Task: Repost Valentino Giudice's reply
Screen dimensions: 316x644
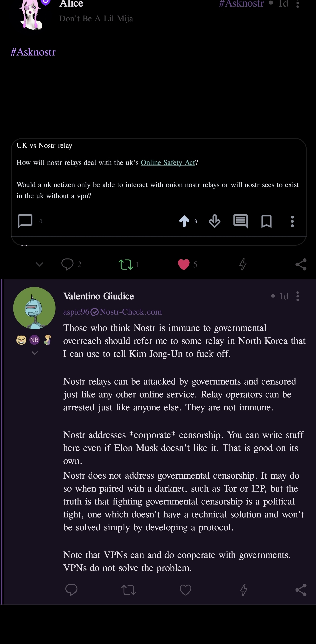Action: pyautogui.click(x=129, y=590)
